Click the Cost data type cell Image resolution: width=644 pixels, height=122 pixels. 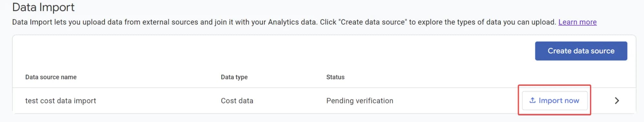[x=237, y=101]
